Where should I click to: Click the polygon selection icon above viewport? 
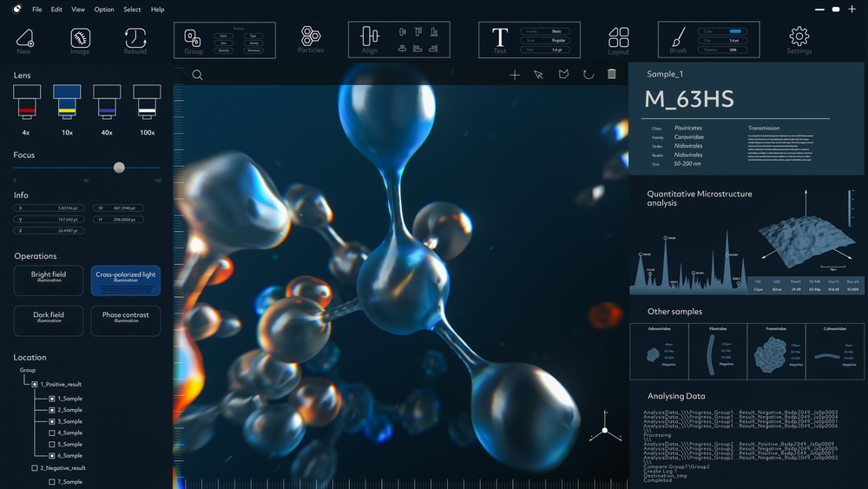(x=563, y=74)
